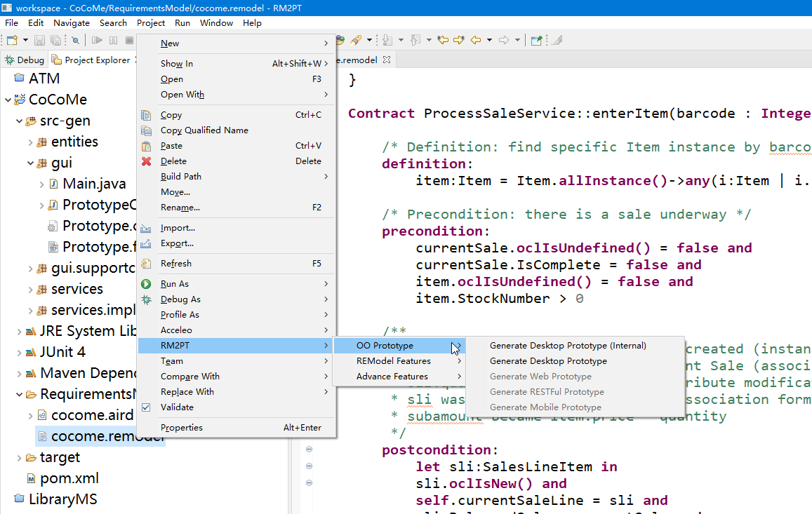Choose Copy Qualified Name
Viewport: 812px width, 514px height.
pyautogui.click(x=237, y=130)
